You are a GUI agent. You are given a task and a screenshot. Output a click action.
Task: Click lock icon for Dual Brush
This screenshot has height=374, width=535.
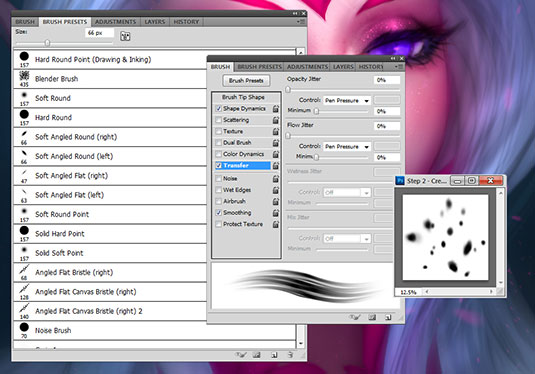[x=276, y=143]
